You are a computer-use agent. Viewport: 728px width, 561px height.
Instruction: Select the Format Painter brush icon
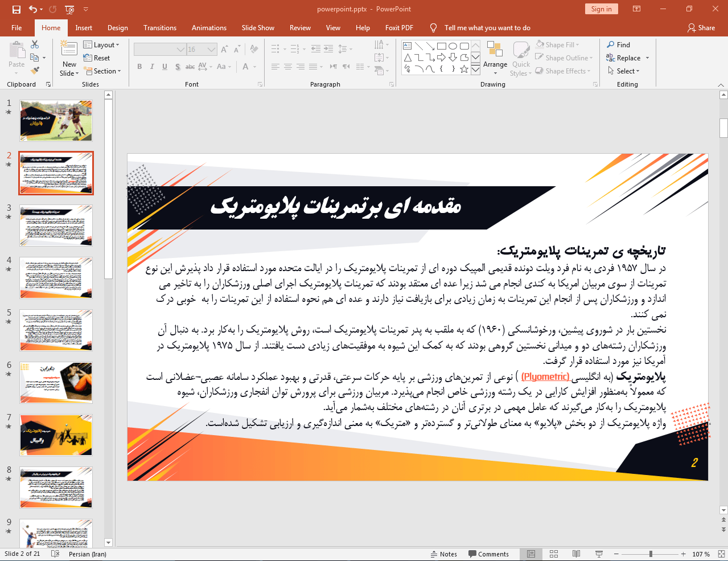pyautogui.click(x=35, y=71)
